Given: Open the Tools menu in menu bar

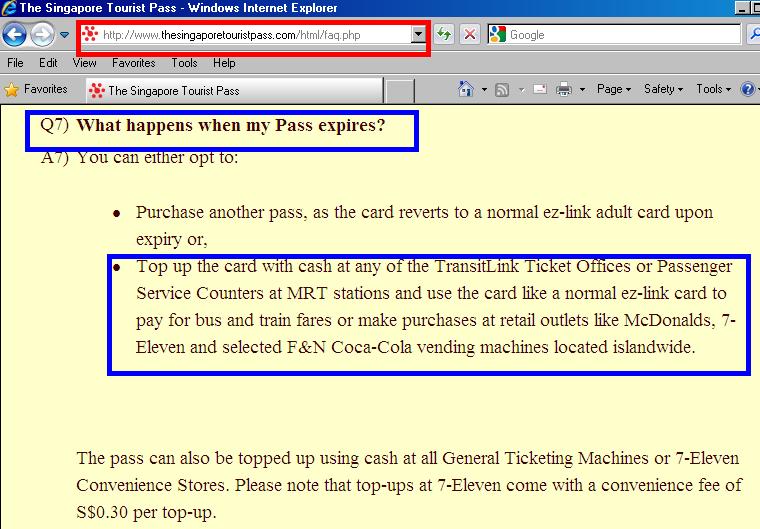Looking at the screenshot, I should (x=184, y=63).
